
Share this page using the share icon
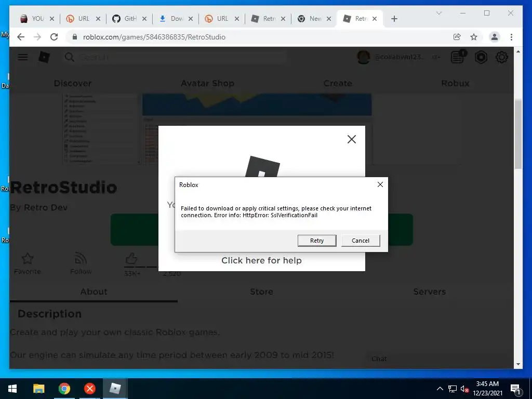(457, 37)
